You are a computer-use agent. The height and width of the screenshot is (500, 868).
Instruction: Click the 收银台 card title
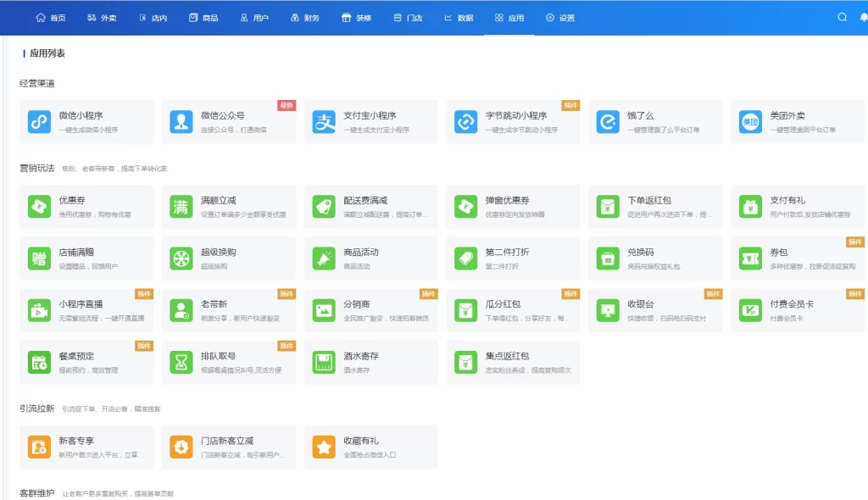click(640, 304)
